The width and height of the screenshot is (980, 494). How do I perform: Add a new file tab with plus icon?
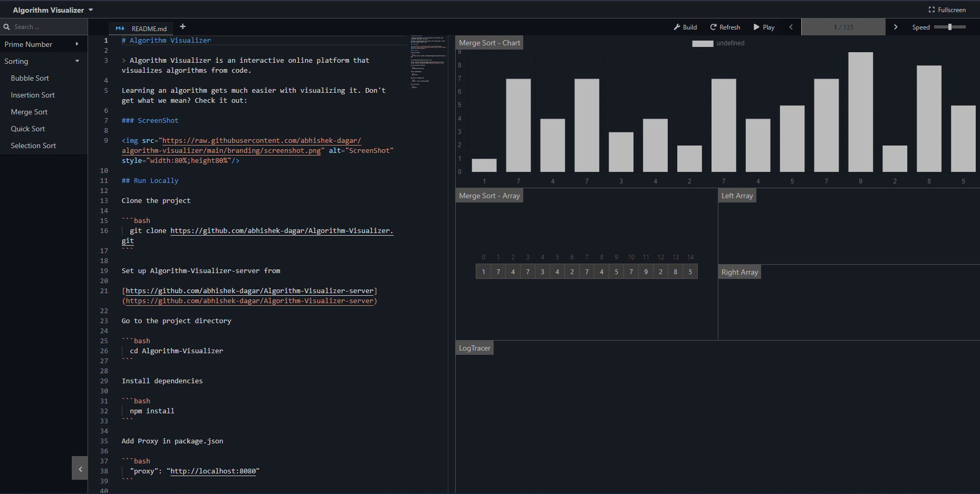tap(182, 27)
